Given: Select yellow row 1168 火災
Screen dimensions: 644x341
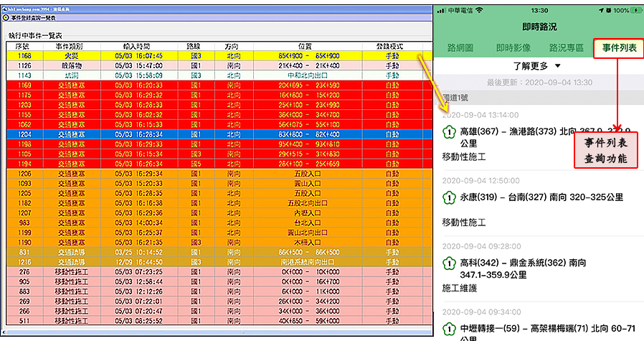Looking at the screenshot, I should pos(218,56).
